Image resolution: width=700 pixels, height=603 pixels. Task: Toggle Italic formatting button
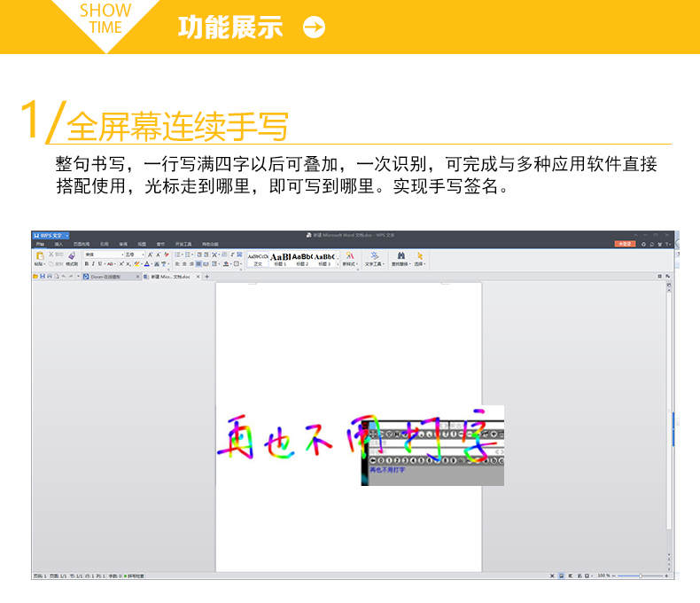pos(93,263)
